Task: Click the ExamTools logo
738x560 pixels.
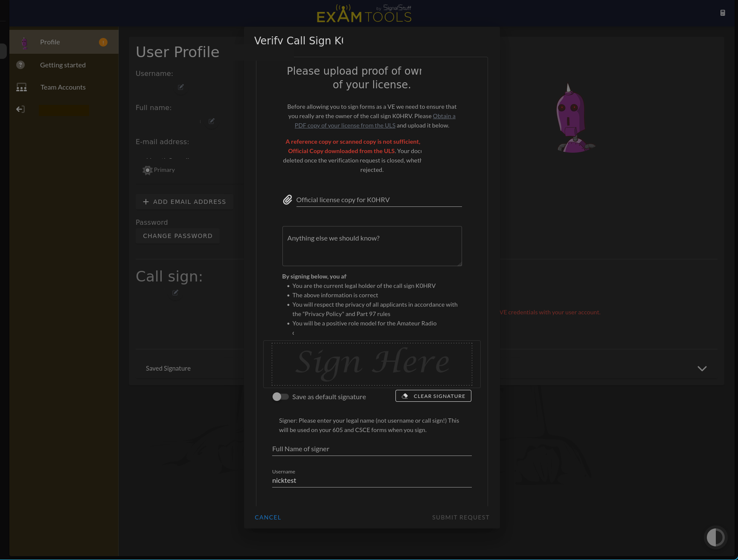Action: (x=364, y=13)
